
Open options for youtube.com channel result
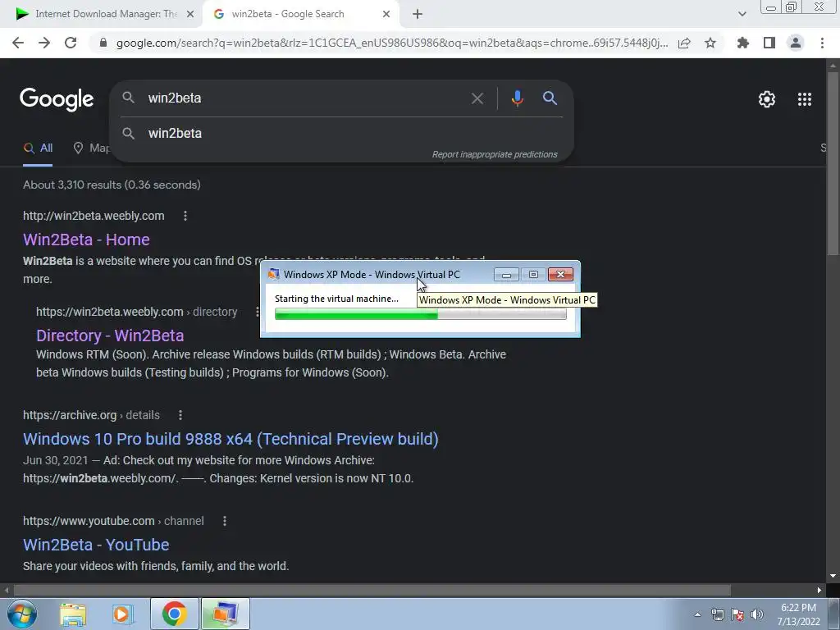pyautogui.click(x=225, y=521)
